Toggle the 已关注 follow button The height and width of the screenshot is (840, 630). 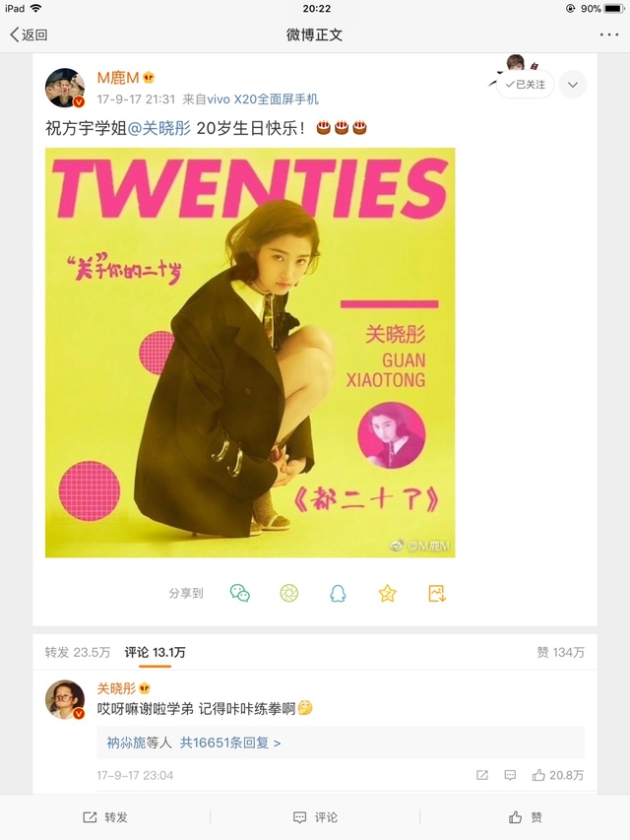point(525,84)
